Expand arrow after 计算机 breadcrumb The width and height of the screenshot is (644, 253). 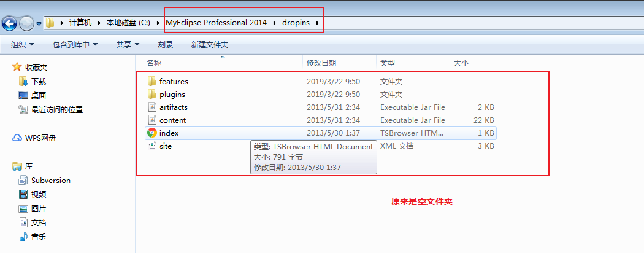[99, 23]
